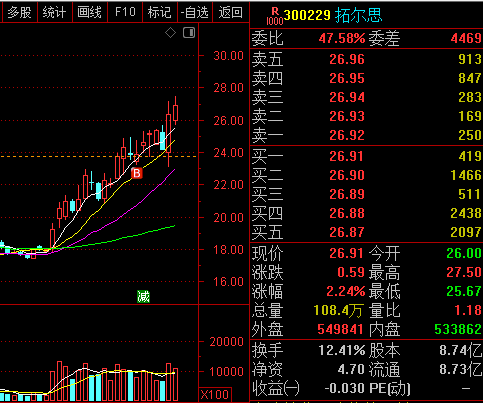483x403 pixels.
Task: Click the 标记 mark button
Action: pyautogui.click(x=160, y=13)
